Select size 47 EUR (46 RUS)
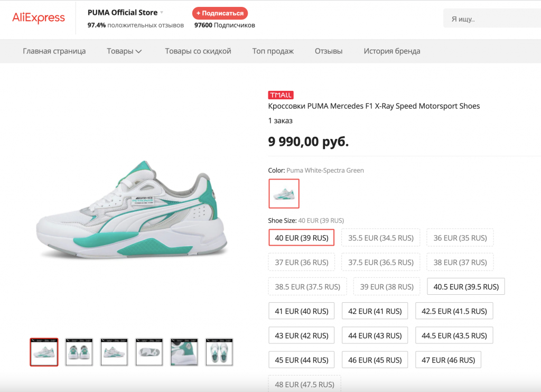Screen dimensions: 541x392 (x=448, y=360)
